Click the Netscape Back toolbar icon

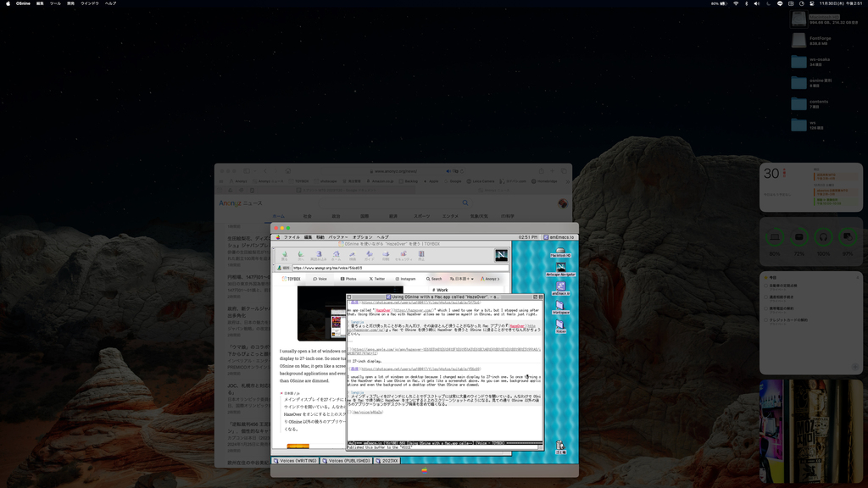tap(285, 255)
